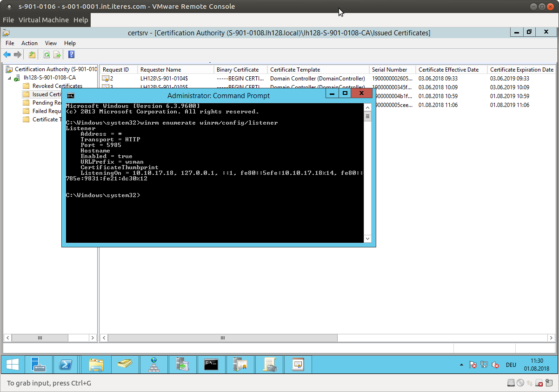
Task: Collapse the lh128-S-901-0108-CA tree node
Action: click(x=10, y=78)
